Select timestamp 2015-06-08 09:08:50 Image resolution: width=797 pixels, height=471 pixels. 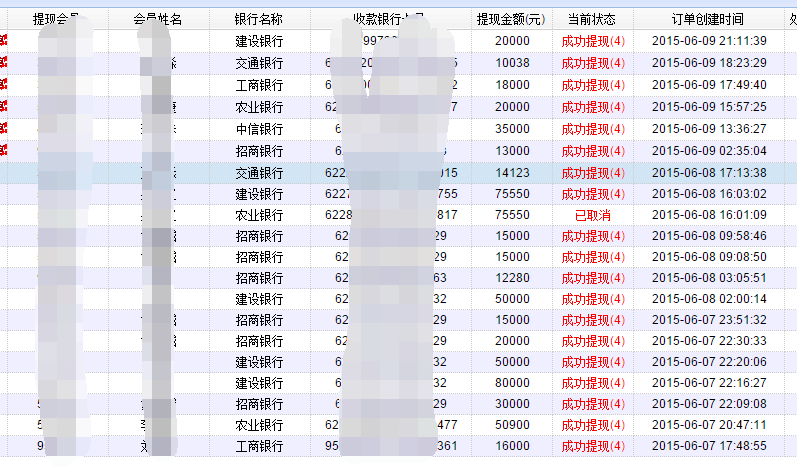pyautogui.click(x=709, y=257)
